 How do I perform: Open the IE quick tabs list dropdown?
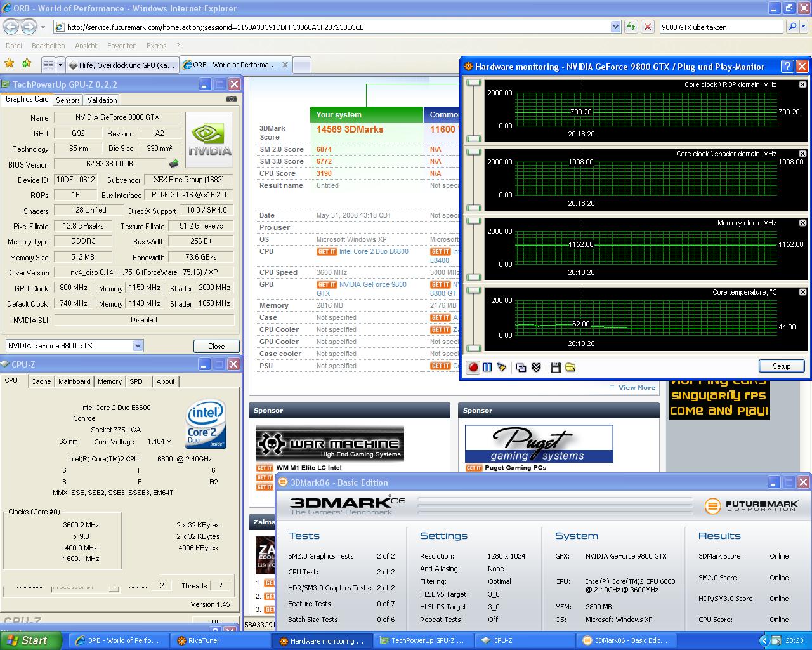click(61, 65)
